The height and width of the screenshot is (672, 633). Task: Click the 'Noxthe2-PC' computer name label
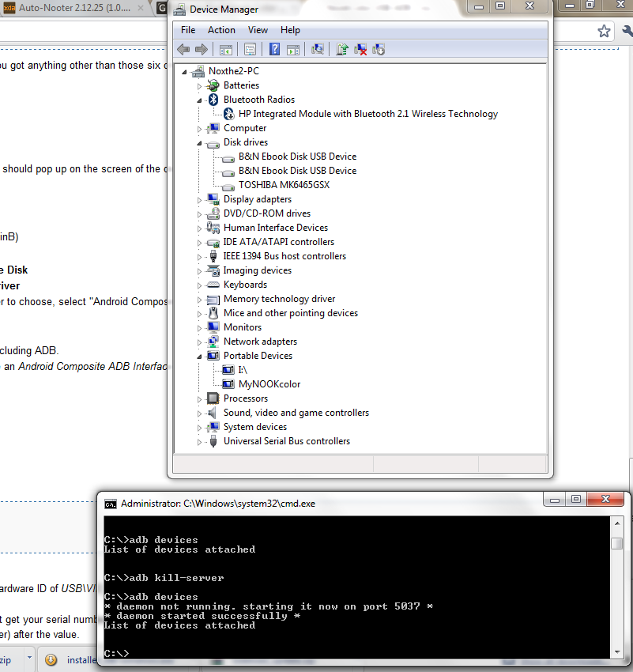[234, 71]
